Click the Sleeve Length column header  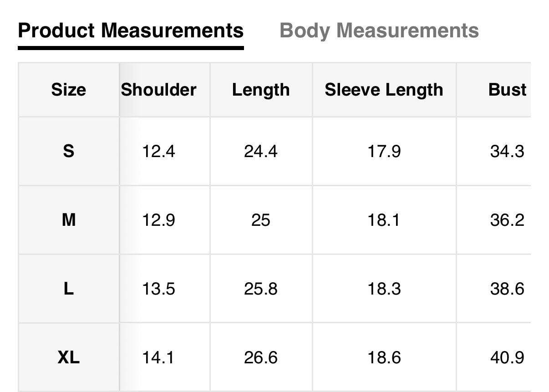[384, 90]
